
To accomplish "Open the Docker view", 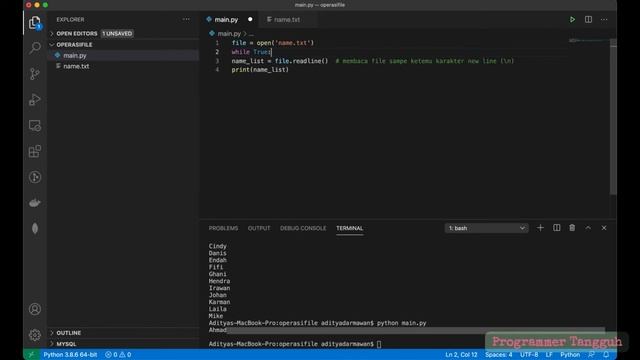I will pyautogui.click(x=35, y=203).
